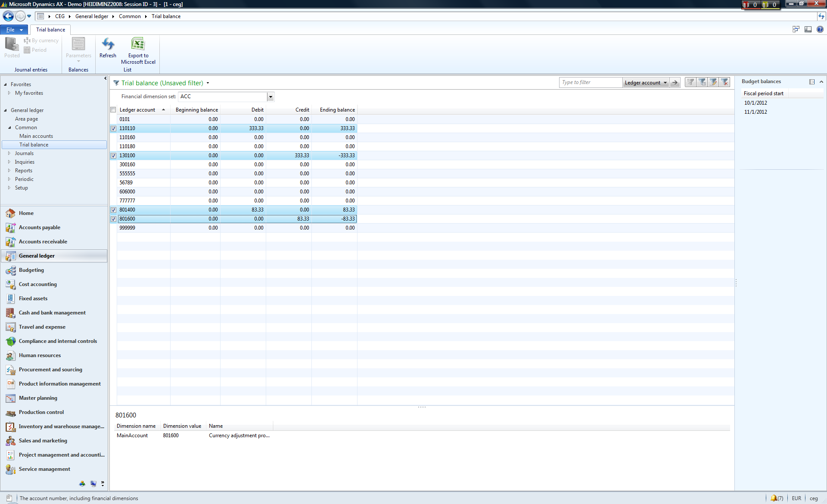Uncheck the checkbox for account 110110

tap(113, 128)
